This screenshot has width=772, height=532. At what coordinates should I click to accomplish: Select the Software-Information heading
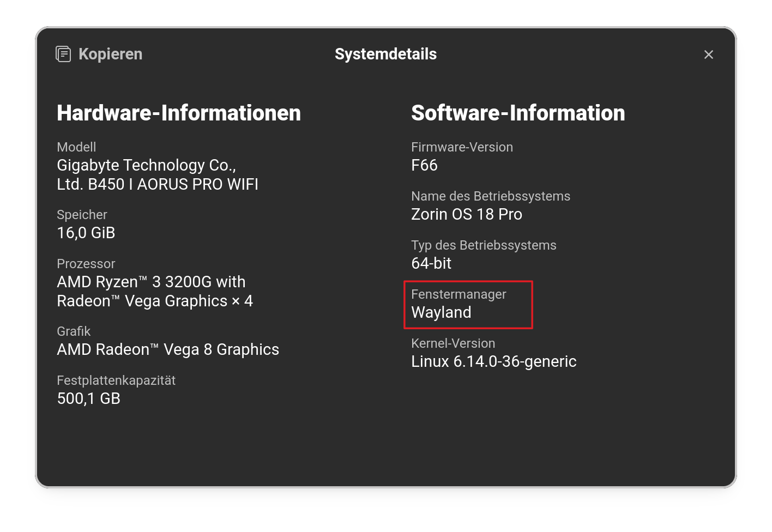(518, 113)
